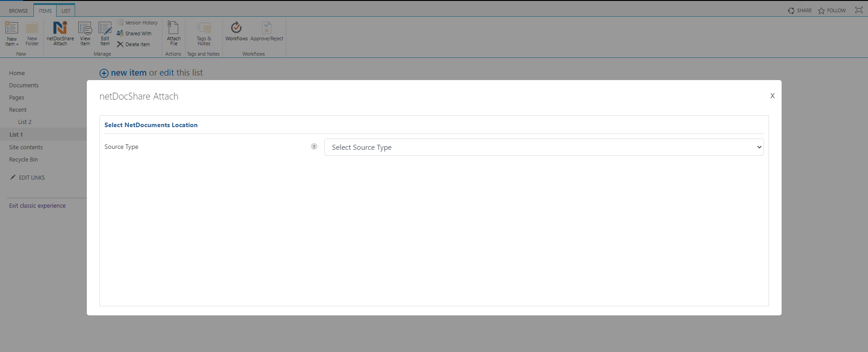The width and height of the screenshot is (868, 352).
Task: Click the View Item icon
Action: point(85,28)
